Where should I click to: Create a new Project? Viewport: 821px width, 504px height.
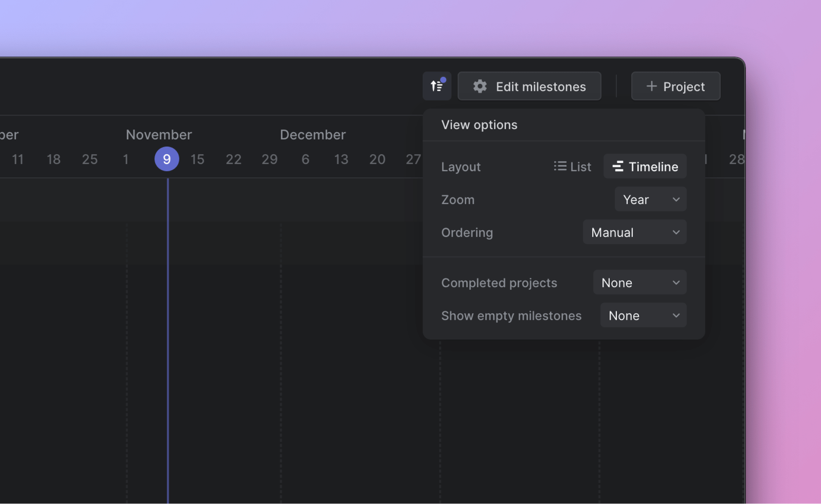675,86
